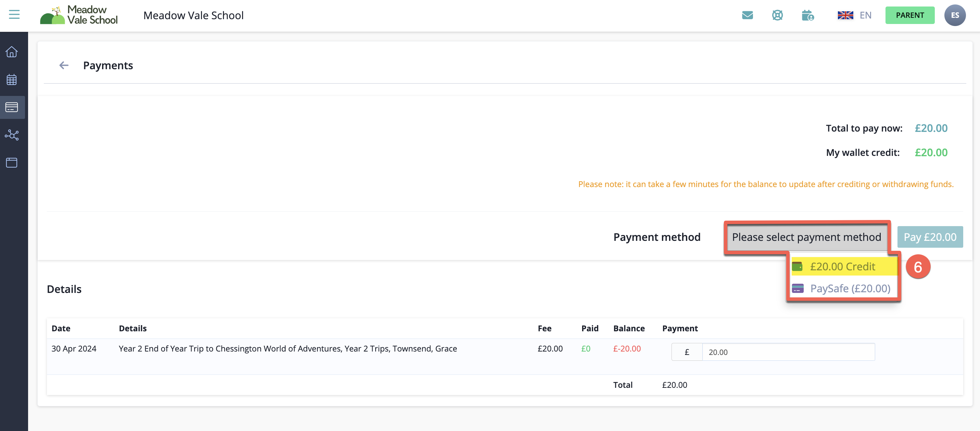This screenshot has height=431, width=980.
Task: Select the payments card sidebar icon
Action: [x=12, y=107]
